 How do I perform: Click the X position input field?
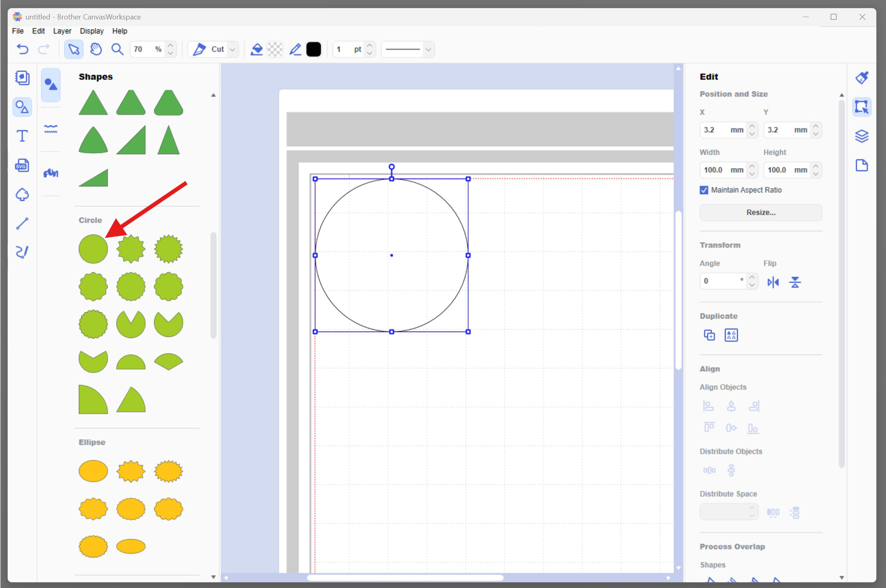(x=723, y=130)
